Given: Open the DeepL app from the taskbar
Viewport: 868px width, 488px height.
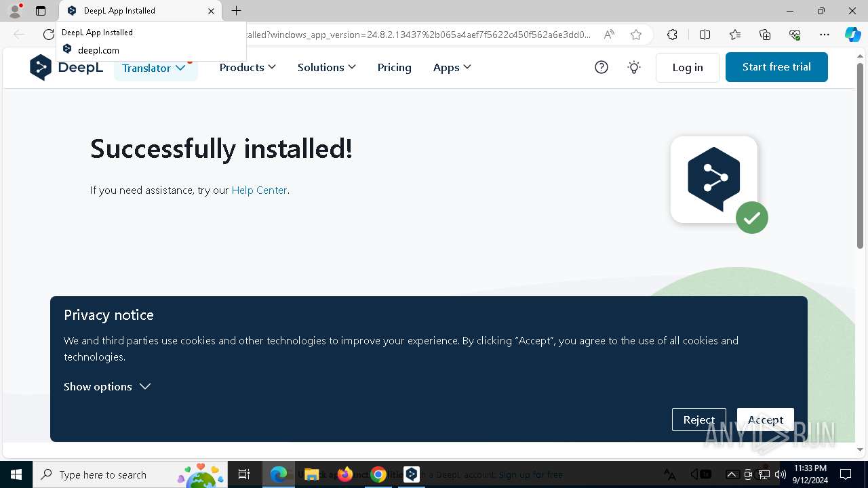Looking at the screenshot, I should 412,474.
